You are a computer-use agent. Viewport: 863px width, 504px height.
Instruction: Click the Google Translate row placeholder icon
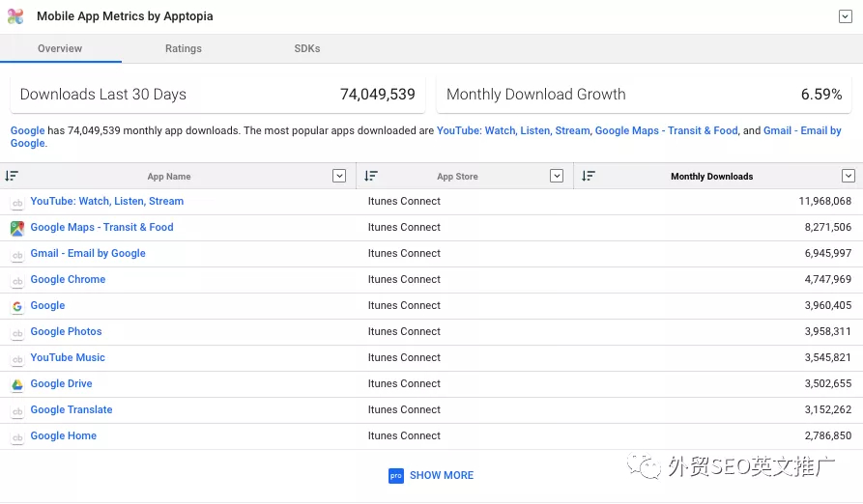tap(17, 411)
